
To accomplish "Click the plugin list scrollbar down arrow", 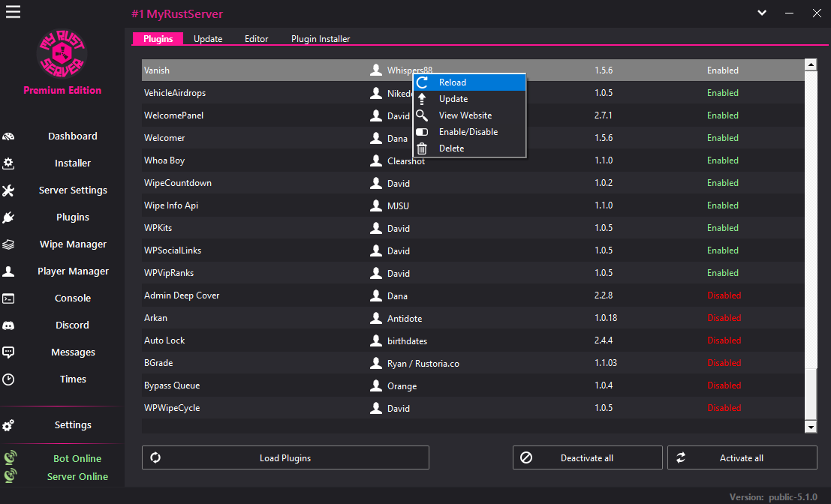I will pos(810,427).
